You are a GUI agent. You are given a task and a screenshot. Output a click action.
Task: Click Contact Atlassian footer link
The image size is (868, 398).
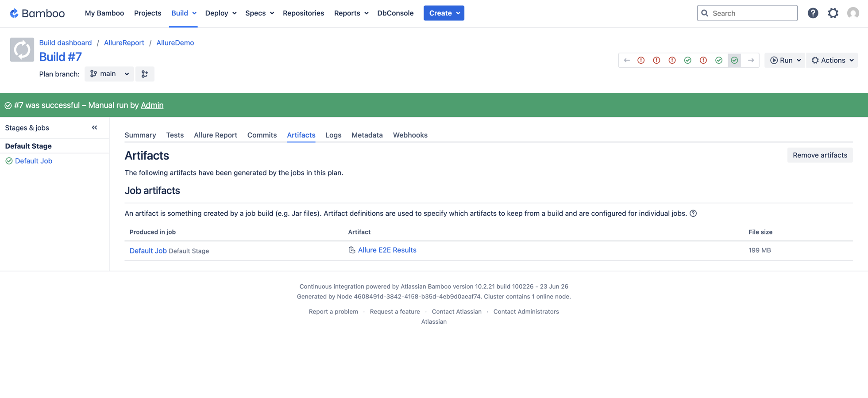pos(456,312)
